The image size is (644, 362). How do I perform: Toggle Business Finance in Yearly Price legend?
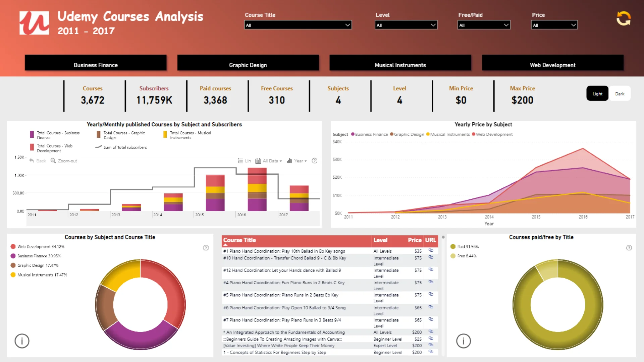pyautogui.click(x=369, y=134)
